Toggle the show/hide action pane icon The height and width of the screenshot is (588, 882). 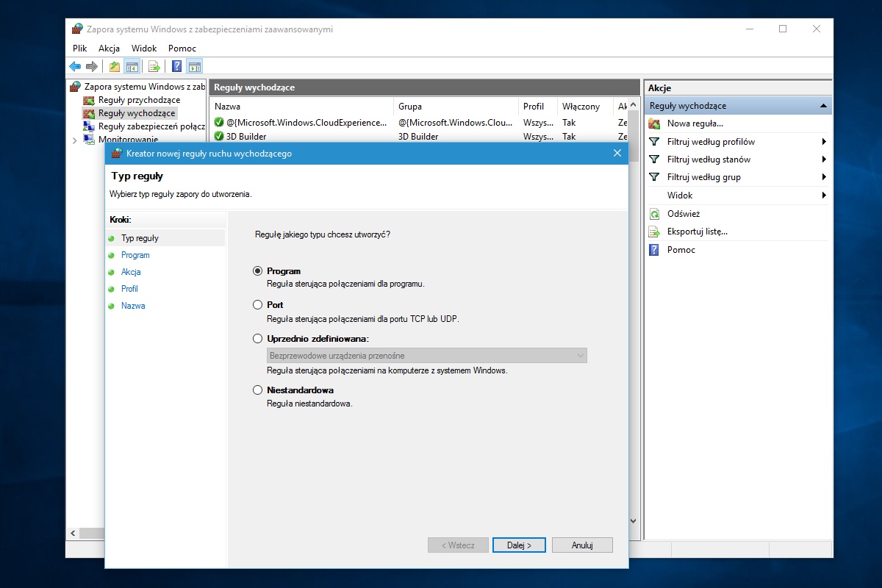pos(195,67)
